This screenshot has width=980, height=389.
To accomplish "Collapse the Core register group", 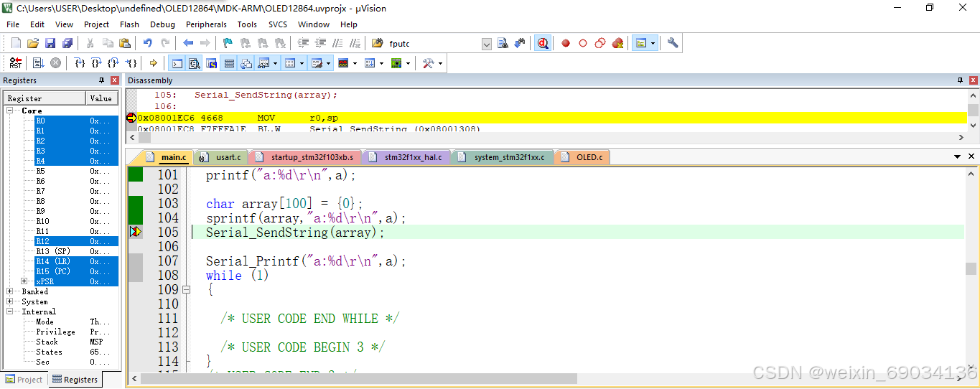I will tap(10, 111).
